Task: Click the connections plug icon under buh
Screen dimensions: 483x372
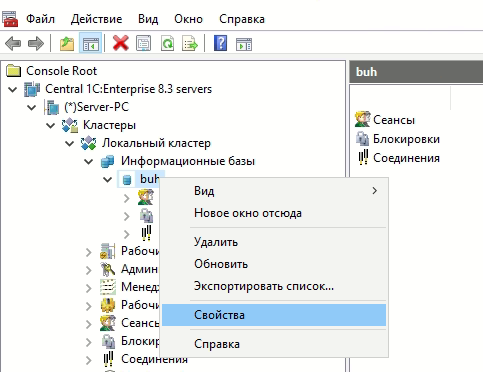Action: click(147, 233)
